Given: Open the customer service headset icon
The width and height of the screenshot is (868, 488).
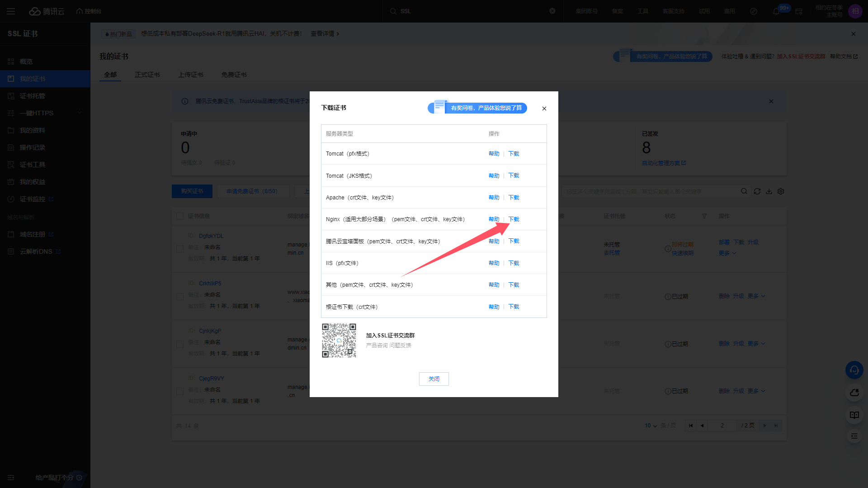Looking at the screenshot, I should 854,370.
